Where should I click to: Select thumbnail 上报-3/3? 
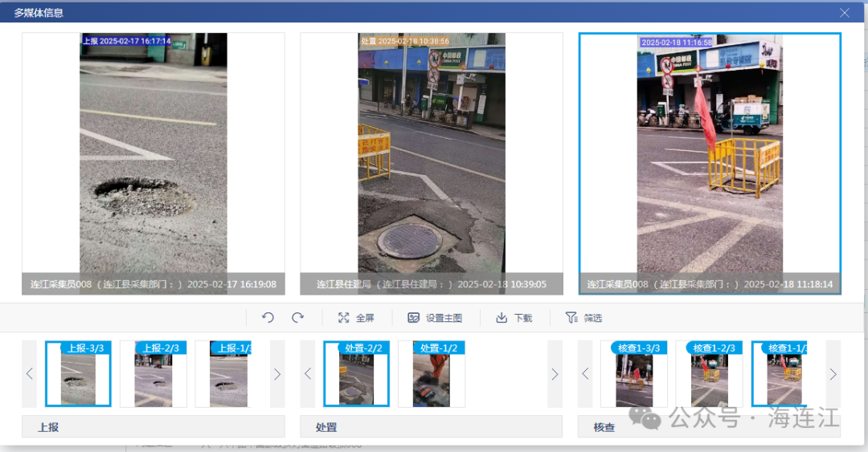point(78,374)
